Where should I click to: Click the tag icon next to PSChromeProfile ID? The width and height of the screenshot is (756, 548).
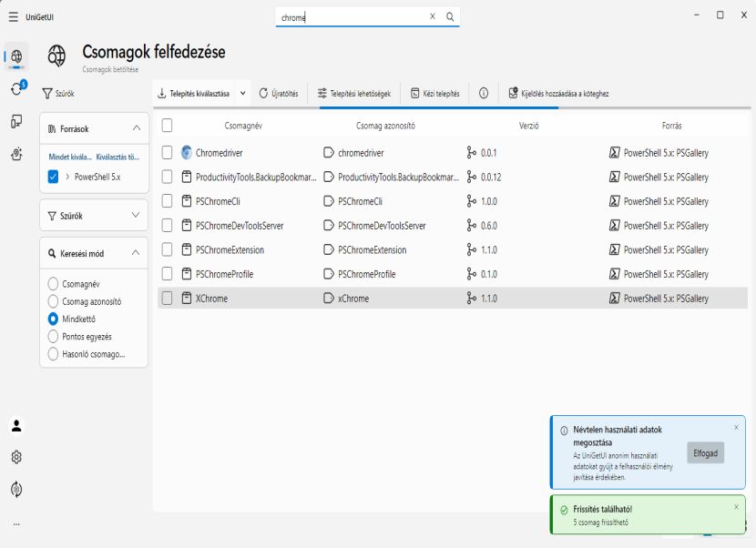point(328,274)
